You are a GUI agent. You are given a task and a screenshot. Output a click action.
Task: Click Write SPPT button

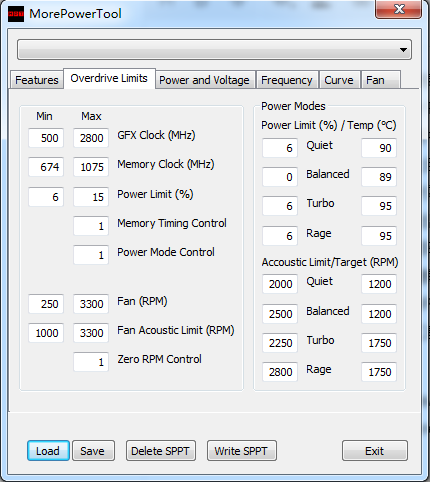coord(241,451)
